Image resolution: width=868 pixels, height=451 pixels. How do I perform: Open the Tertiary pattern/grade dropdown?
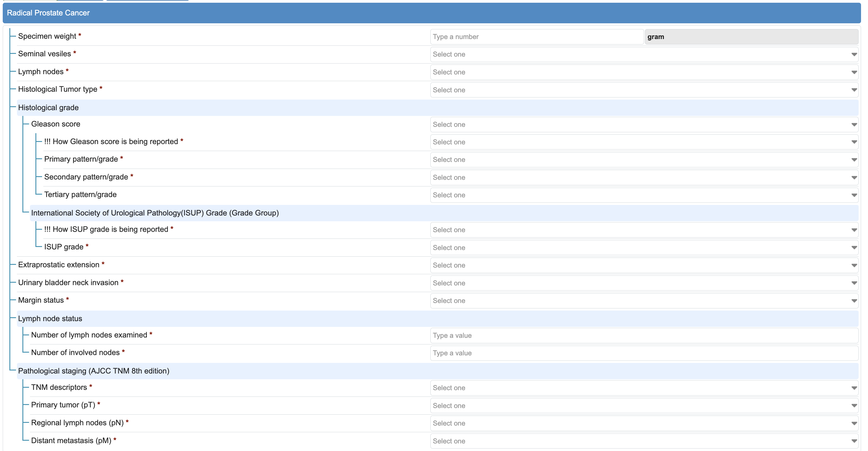(644, 195)
